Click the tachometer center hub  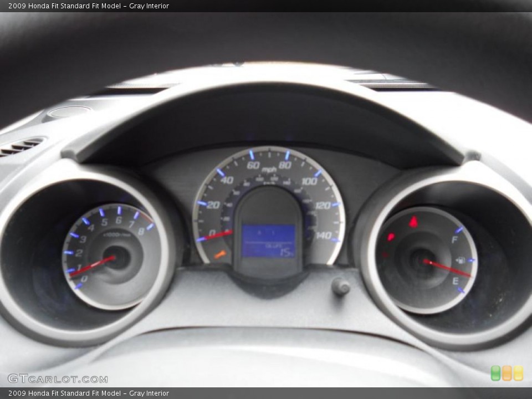116,258
